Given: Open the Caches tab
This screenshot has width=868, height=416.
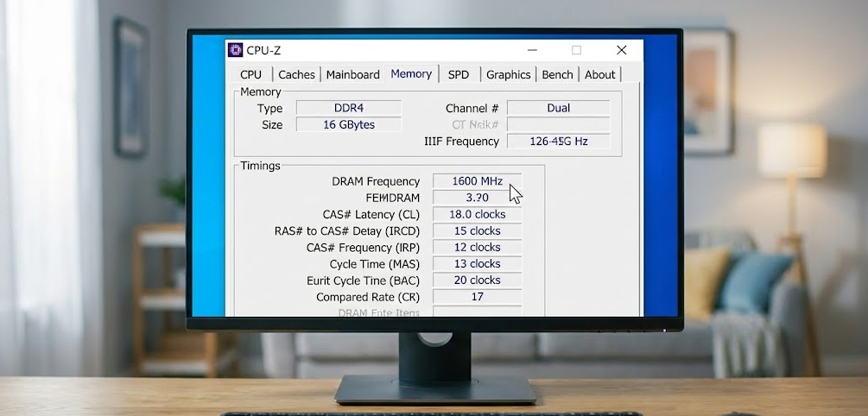Looking at the screenshot, I should [x=296, y=74].
